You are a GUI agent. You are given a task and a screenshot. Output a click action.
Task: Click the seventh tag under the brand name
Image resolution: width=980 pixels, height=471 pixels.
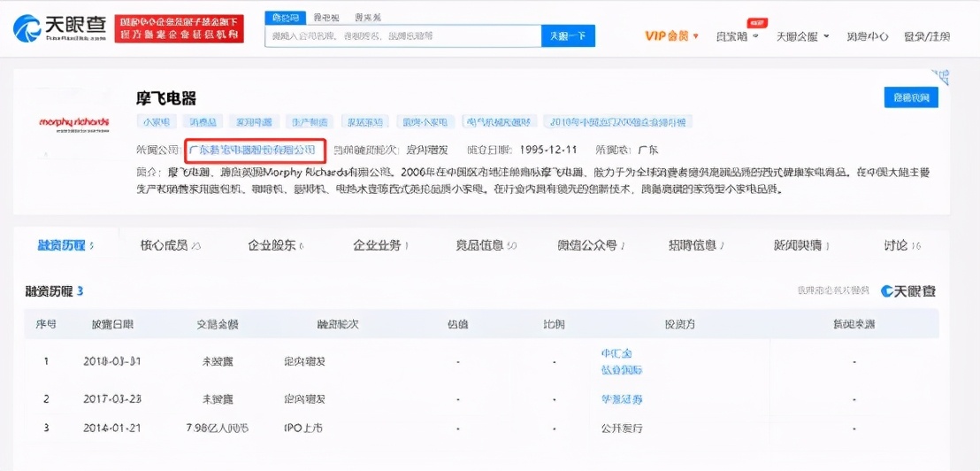tap(500, 122)
